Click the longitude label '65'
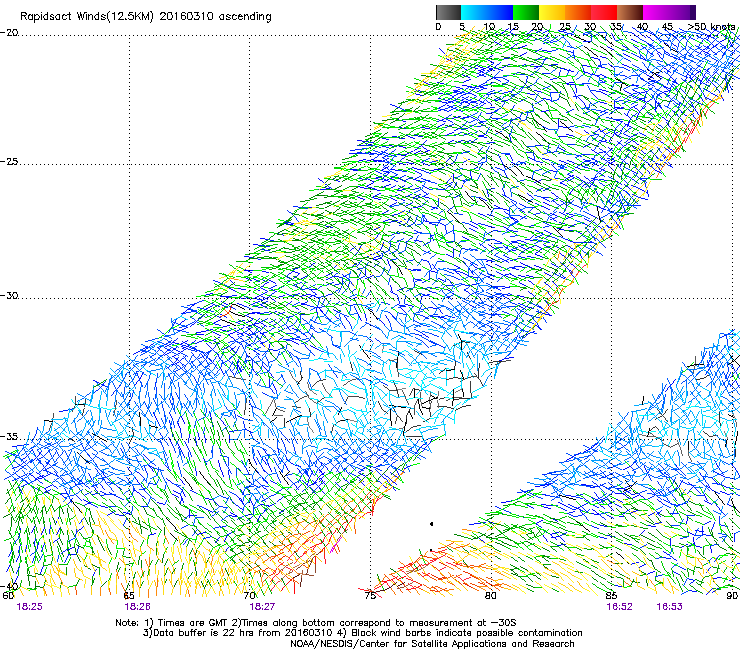The height and width of the screenshot is (650, 740). point(129,596)
